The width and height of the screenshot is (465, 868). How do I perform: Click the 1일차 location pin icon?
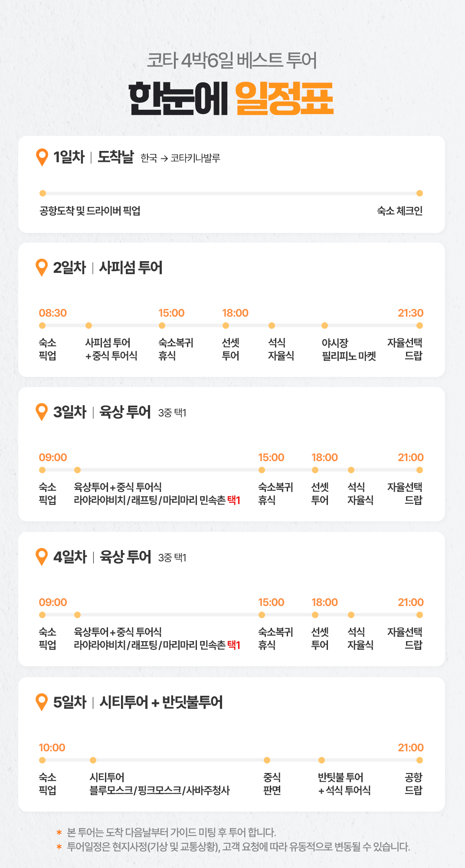tap(42, 157)
